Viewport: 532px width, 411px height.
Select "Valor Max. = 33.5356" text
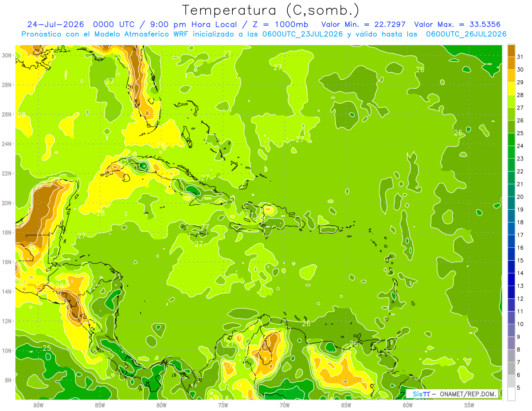click(x=458, y=24)
